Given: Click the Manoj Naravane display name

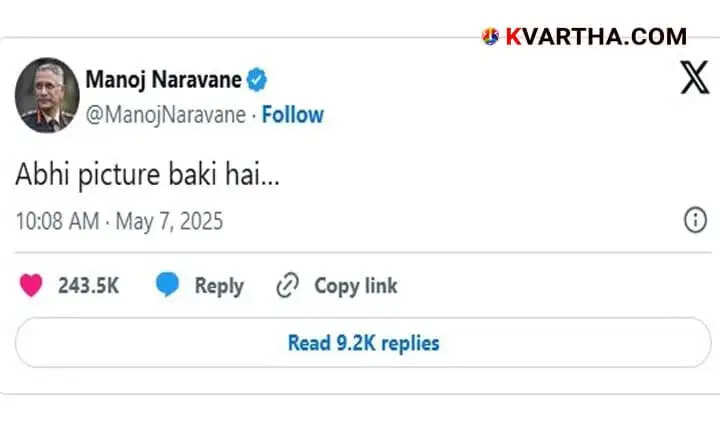Looking at the screenshot, I should coord(165,79).
